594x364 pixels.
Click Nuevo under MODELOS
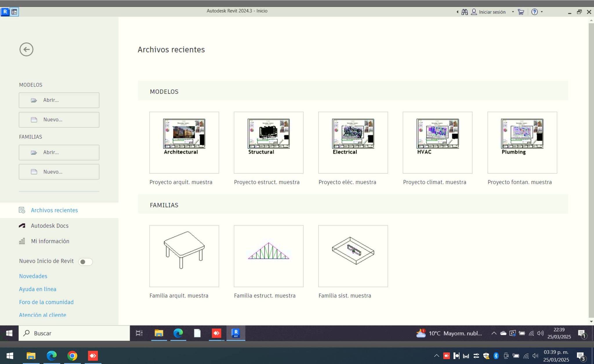[x=59, y=119]
